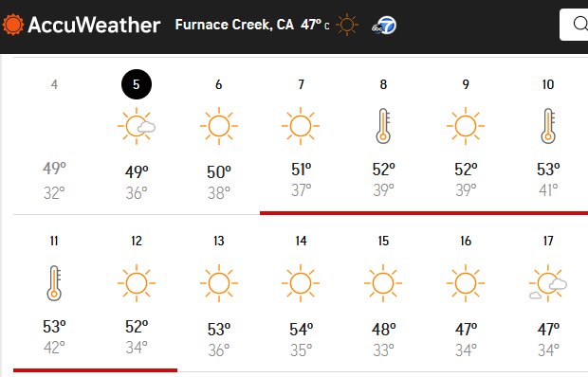
Task: Click the thermometer icon for day 10
Action: [x=548, y=126]
